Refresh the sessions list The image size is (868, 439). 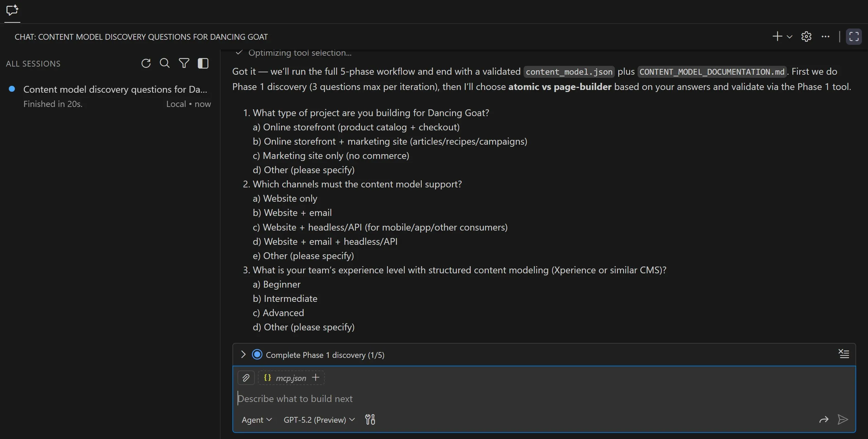(146, 63)
